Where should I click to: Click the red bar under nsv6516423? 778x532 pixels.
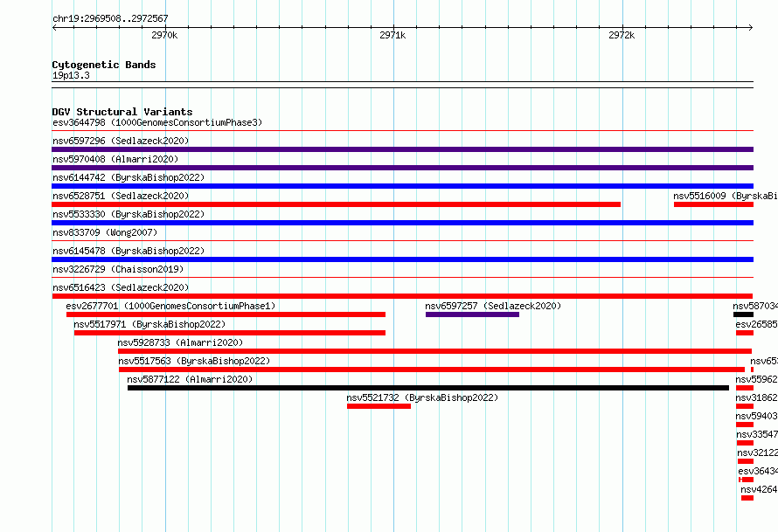click(402, 296)
